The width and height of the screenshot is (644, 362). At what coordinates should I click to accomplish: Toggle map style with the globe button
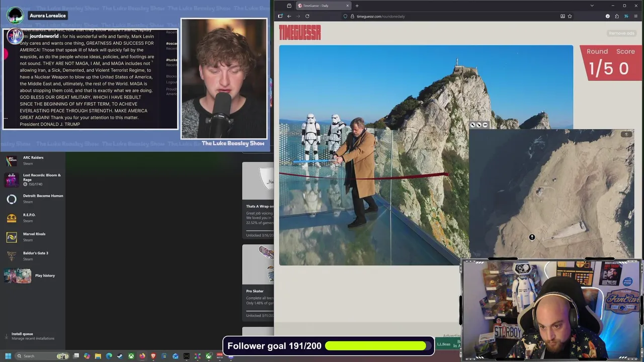click(x=626, y=134)
